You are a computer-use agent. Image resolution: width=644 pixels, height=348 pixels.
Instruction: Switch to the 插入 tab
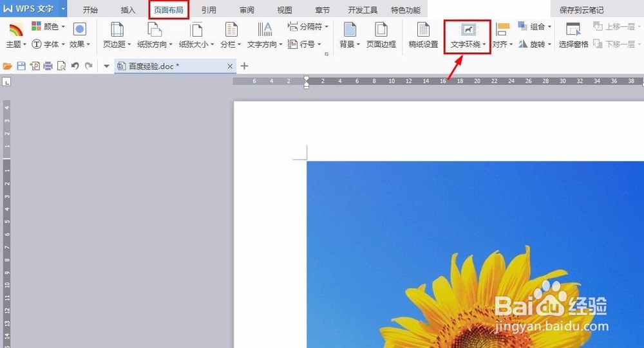tap(128, 10)
